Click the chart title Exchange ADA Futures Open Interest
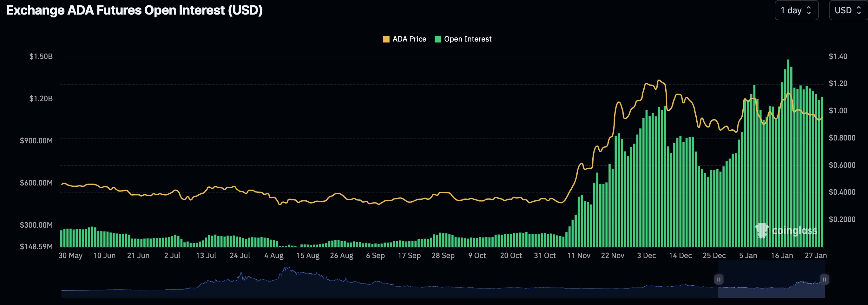This screenshot has width=868, height=305. [x=134, y=10]
